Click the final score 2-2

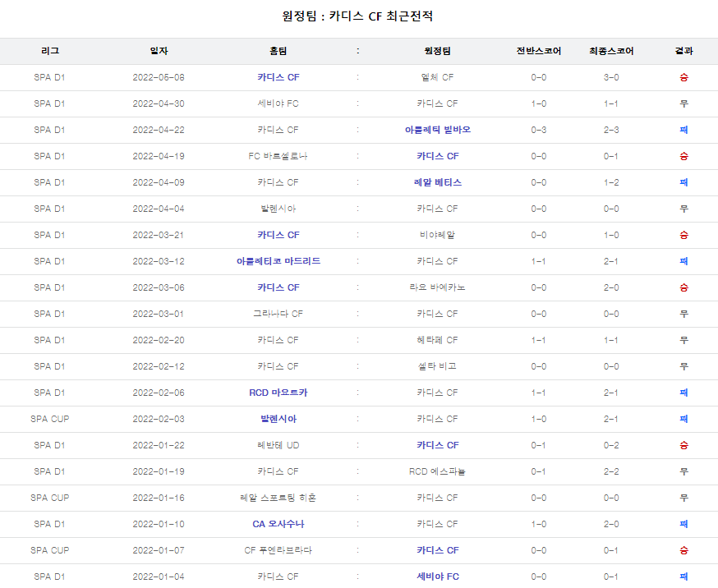tap(611, 471)
